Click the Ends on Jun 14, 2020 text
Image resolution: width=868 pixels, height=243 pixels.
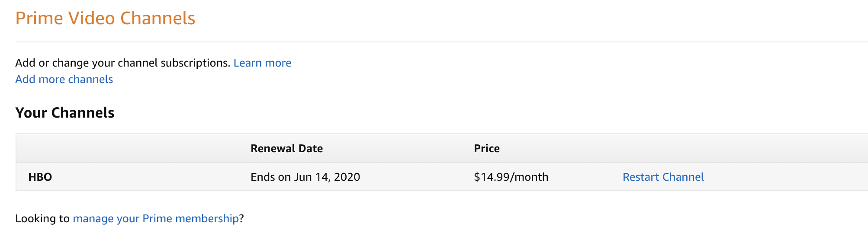coord(305,177)
